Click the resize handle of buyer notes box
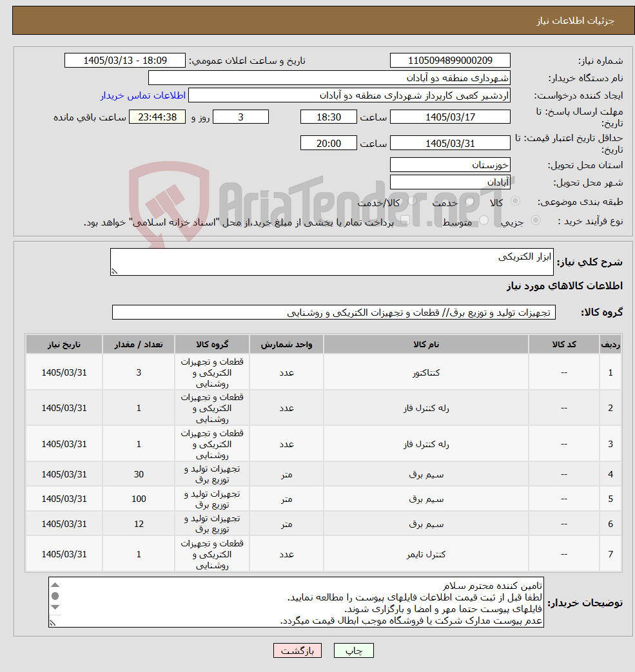The height and width of the screenshot is (672, 635). pyautogui.click(x=52, y=623)
